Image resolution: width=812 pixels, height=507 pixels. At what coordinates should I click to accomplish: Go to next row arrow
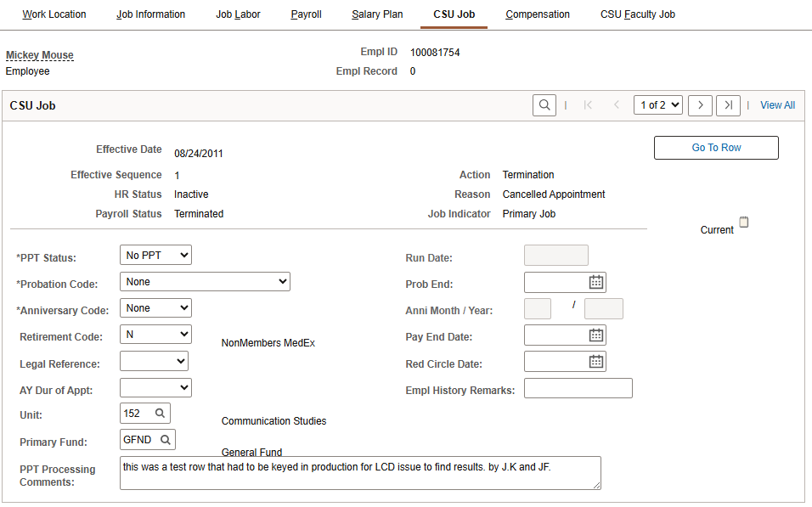pyautogui.click(x=700, y=105)
